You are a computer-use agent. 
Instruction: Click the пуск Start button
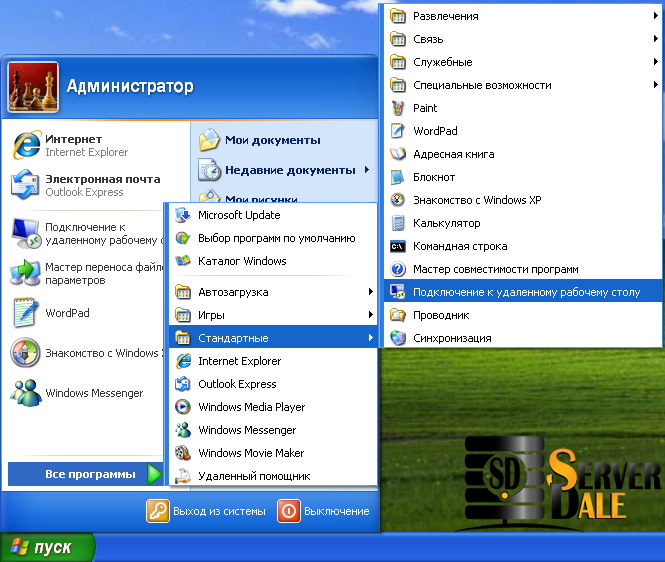pyautogui.click(x=48, y=547)
